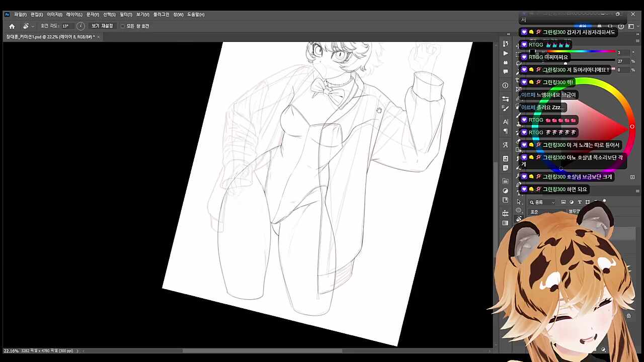Open the 보기(V) menu

tap(142, 15)
